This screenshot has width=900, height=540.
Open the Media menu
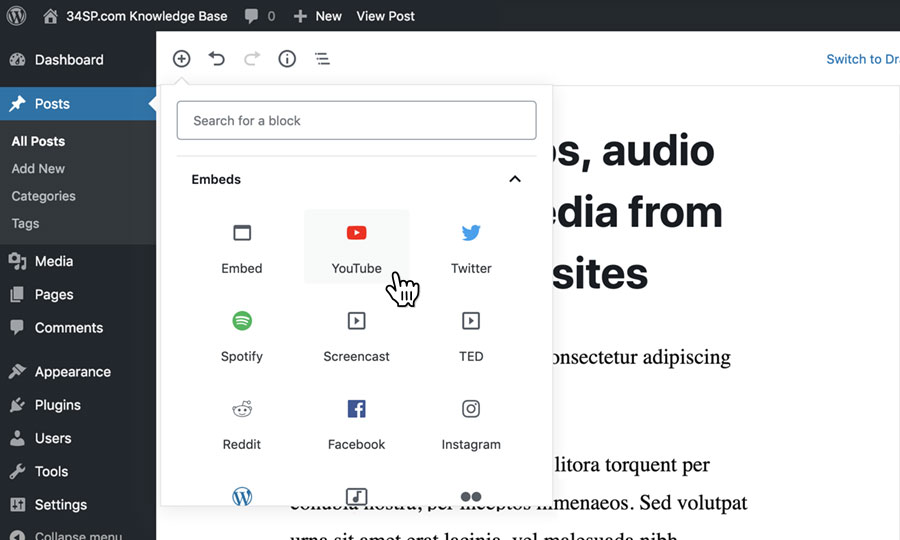click(77, 262)
